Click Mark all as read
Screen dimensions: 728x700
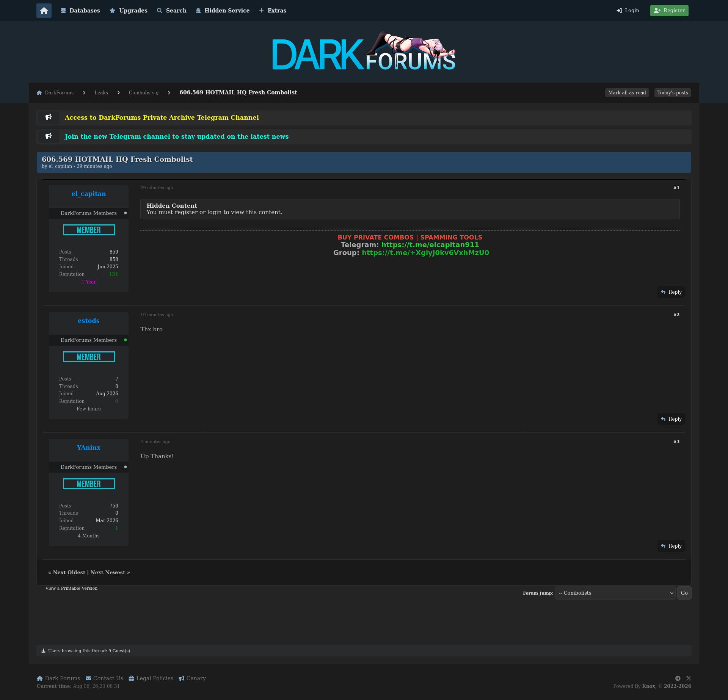coord(627,93)
